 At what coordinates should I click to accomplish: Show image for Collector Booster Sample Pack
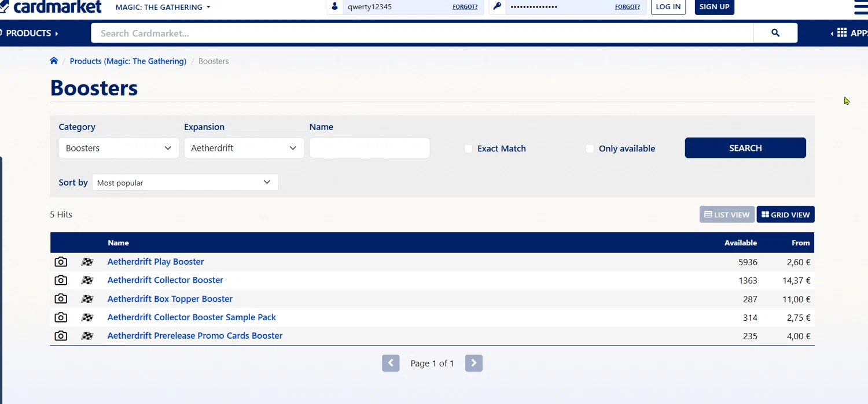point(61,317)
